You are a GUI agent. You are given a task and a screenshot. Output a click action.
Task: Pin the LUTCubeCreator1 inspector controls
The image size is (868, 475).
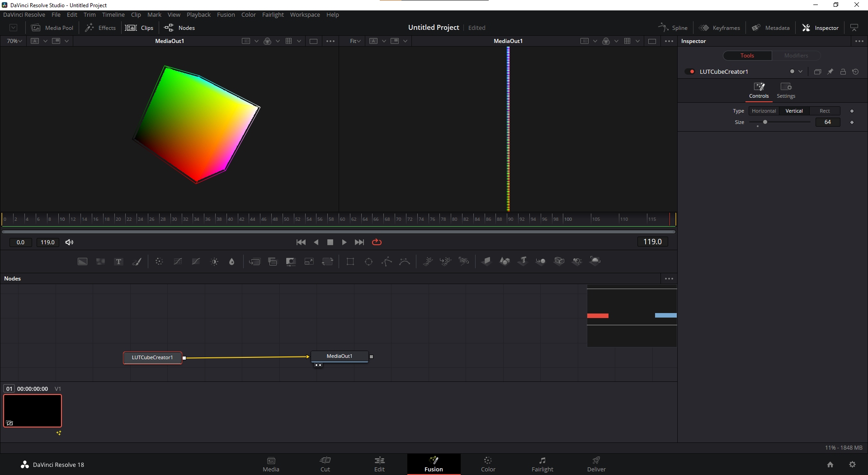(x=830, y=71)
